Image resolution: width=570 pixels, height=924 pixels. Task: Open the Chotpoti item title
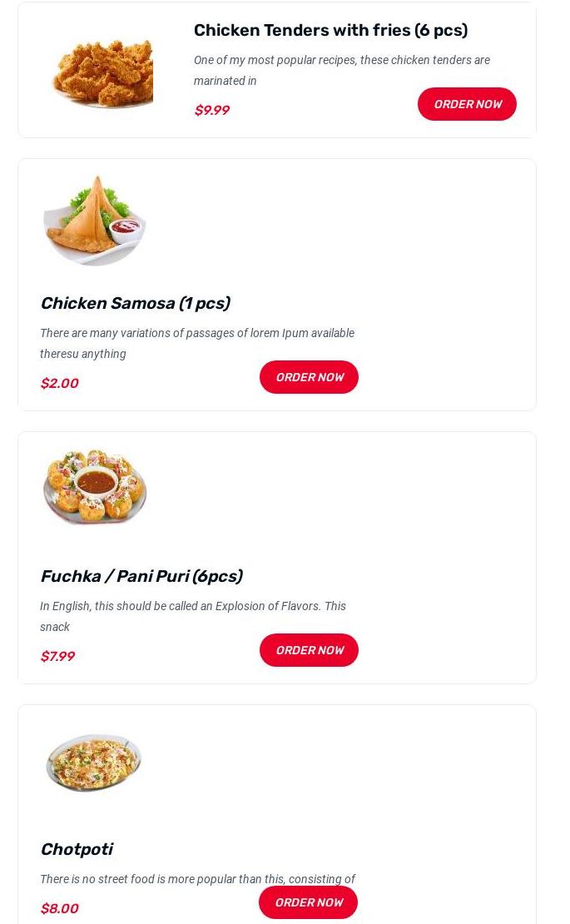click(76, 849)
